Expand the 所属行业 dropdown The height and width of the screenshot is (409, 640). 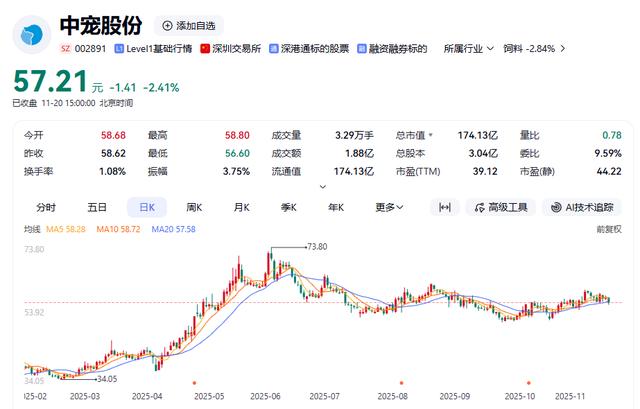469,49
